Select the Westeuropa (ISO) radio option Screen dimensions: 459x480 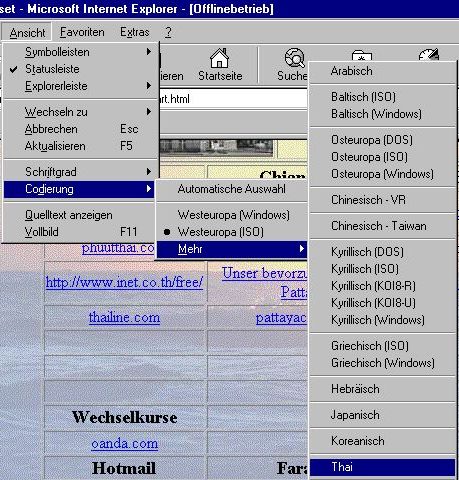point(231,232)
